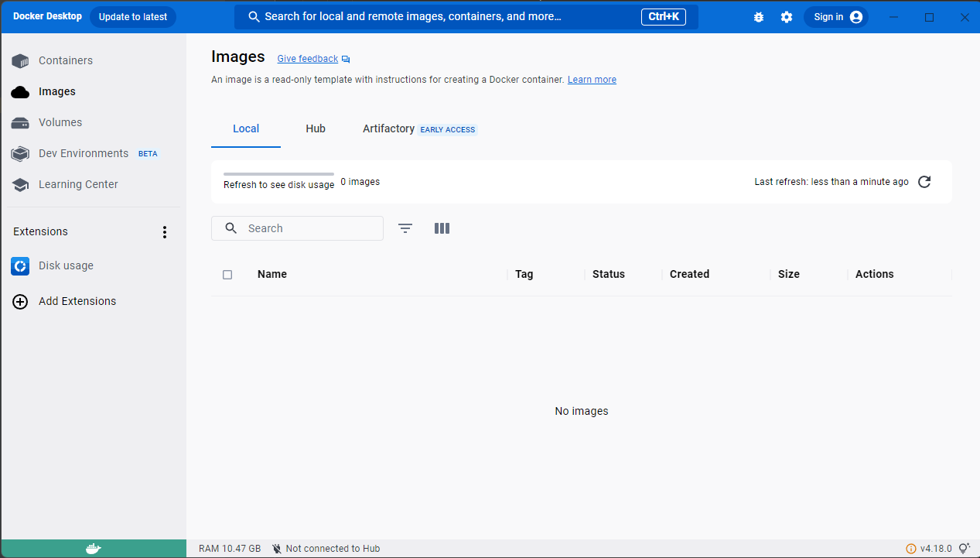The image size is (980, 558).
Task: Open the Learn more link
Action: [x=592, y=80]
